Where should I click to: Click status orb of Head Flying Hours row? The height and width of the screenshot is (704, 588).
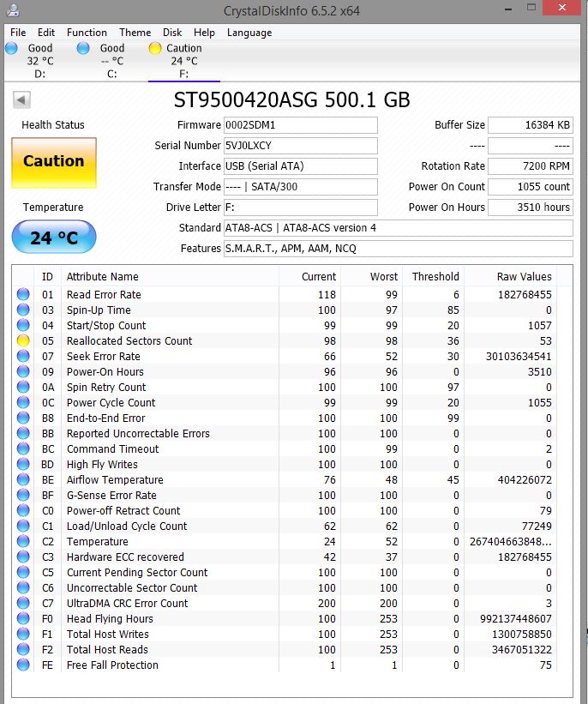click(23, 618)
